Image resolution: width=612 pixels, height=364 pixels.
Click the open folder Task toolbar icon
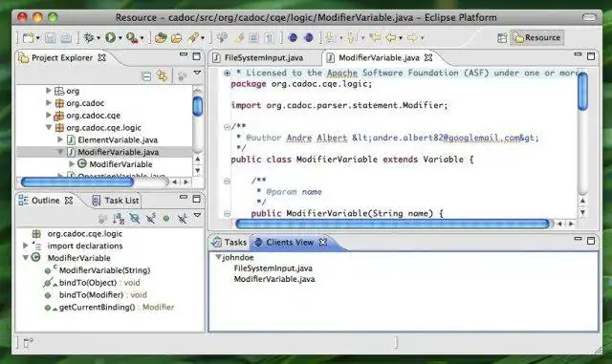pos(176,38)
